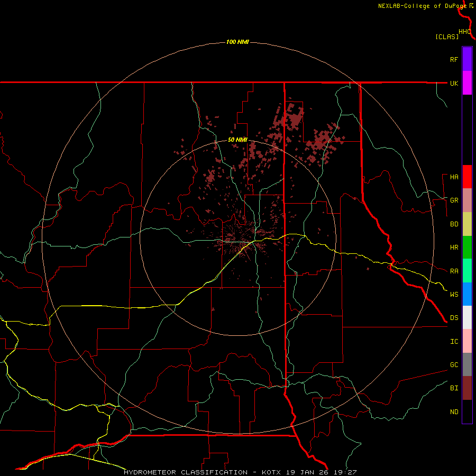
Task: Click the HR green legend swatch
Action: pos(467,248)
